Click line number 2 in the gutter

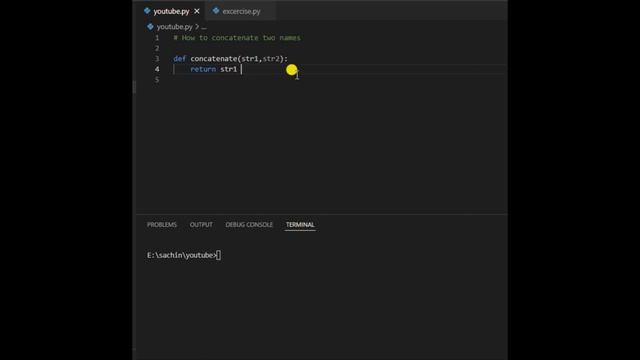[157, 49]
